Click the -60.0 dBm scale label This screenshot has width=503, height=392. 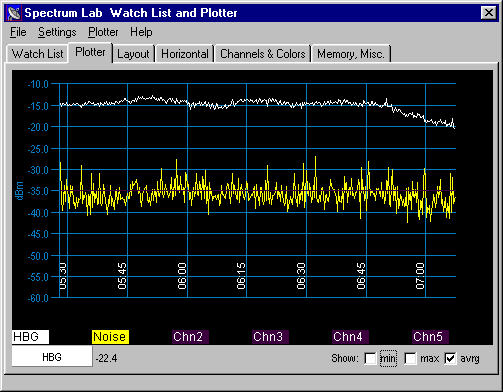[38, 298]
